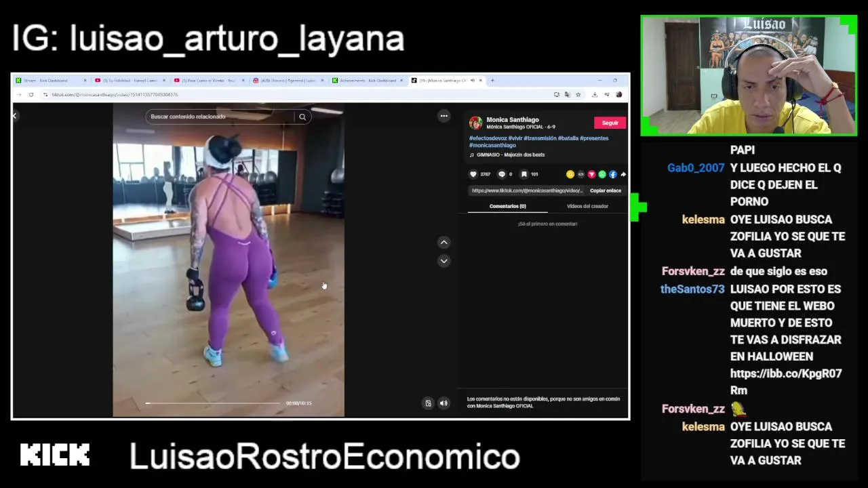Select the Comentarios (0) tab
Viewport: 868px width, 488px height.
tap(508, 206)
